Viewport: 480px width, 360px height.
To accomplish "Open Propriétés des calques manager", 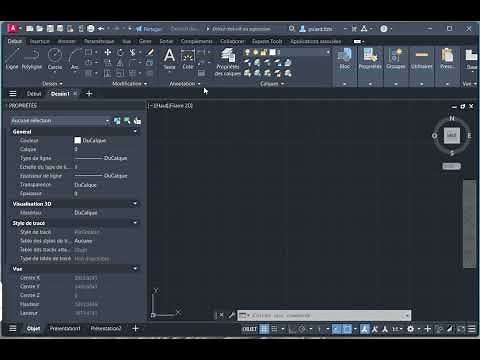I will (x=228, y=62).
